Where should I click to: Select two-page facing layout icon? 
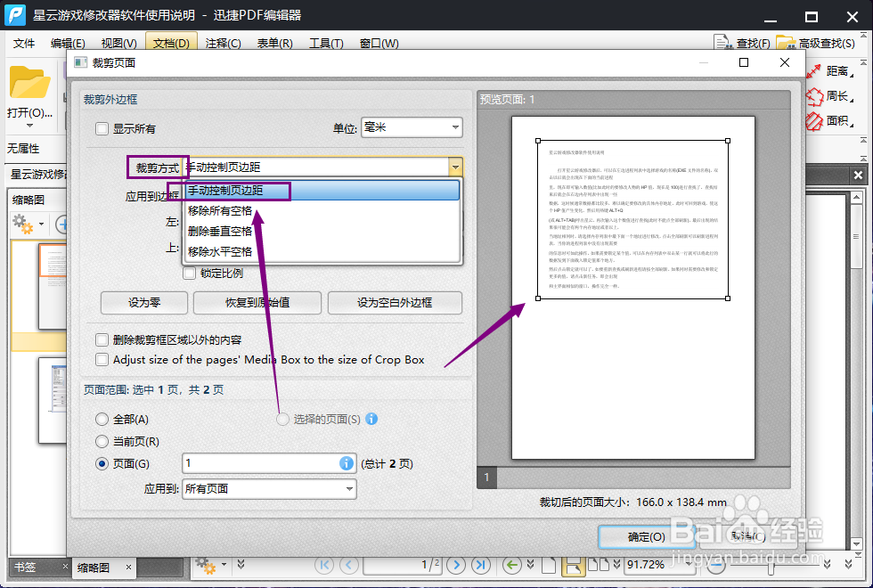[599, 565]
